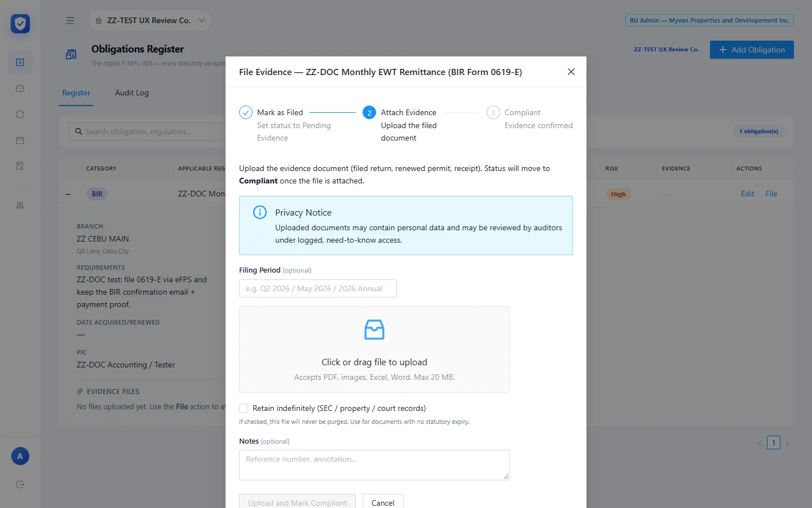Open the calendar sidebar icon
Image resolution: width=812 pixels, height=508 pixels.
click(x=20, y=140)
